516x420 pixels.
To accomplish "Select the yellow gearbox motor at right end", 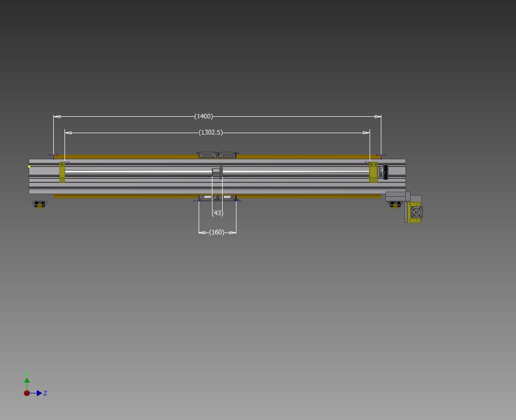I will pyautogui.click(x=416, y=212).
